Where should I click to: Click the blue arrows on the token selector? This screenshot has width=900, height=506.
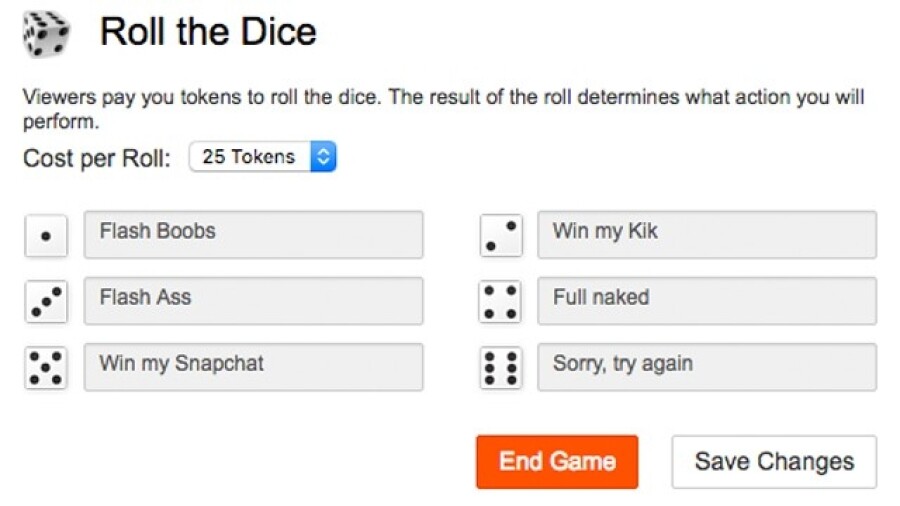[323, 157]
